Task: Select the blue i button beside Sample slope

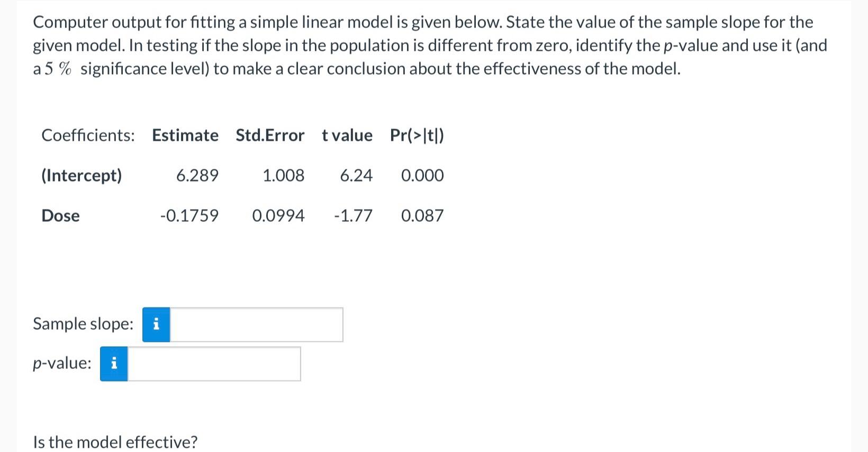Action: (x=156, y=324)
